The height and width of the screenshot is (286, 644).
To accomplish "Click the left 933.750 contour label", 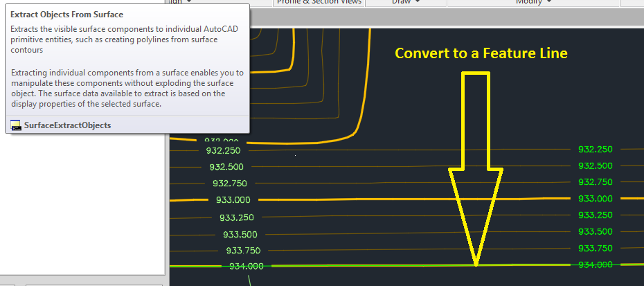I will pos(243,250).
